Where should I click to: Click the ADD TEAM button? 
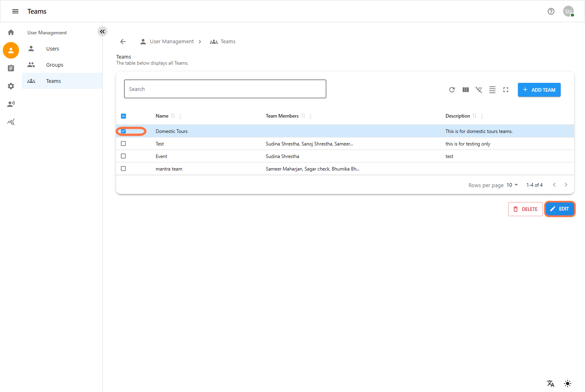point(539,90)
